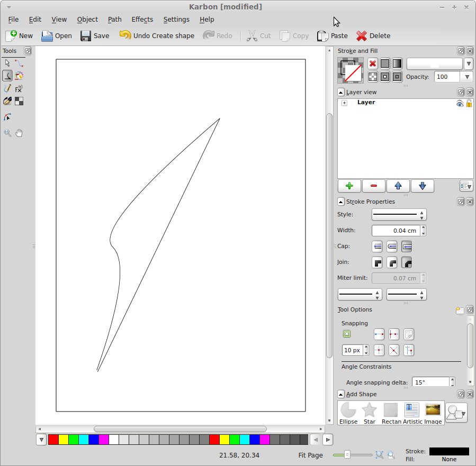Click the green add layer button
Screen dimensions: 476x466
pos(349,186)
